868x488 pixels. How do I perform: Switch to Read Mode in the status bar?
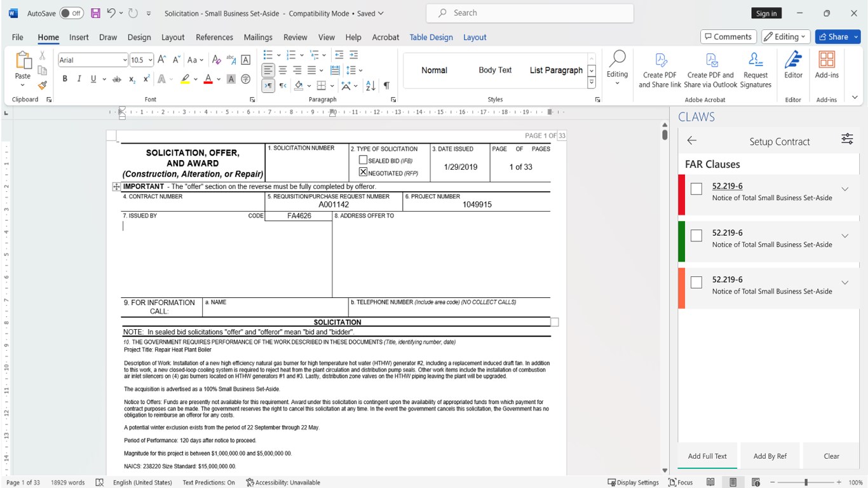click(x=710, y=482)
